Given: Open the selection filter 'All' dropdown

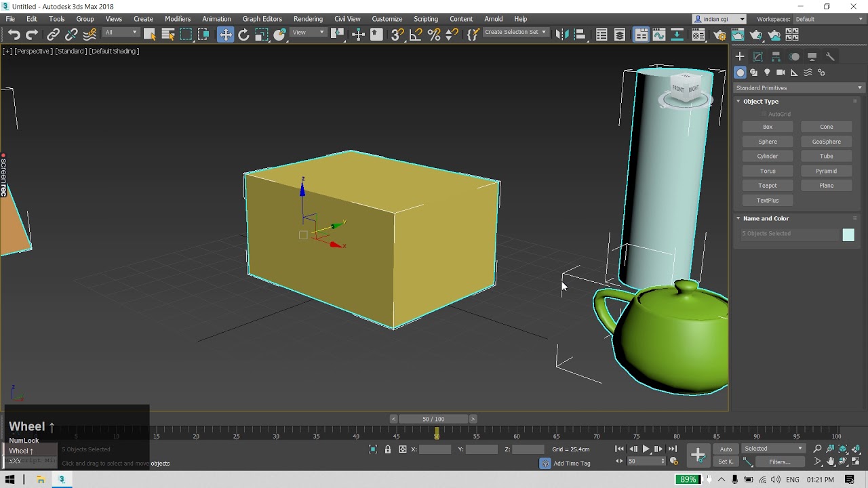Looking at the screenshot, I should pos(121,33).
